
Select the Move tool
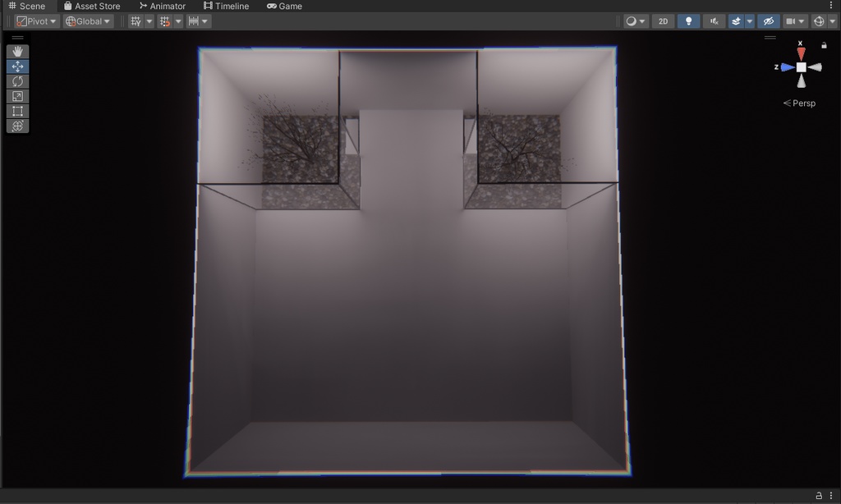coord(17,66)
